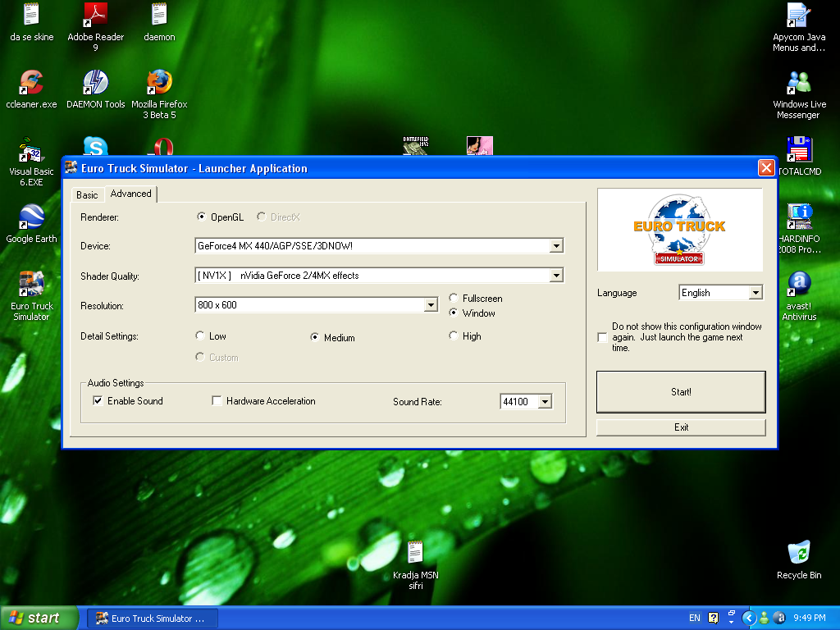Open the 'da se skine' desktop file
840x630 pixels.
pyautogui.click(x=32, y=22)
